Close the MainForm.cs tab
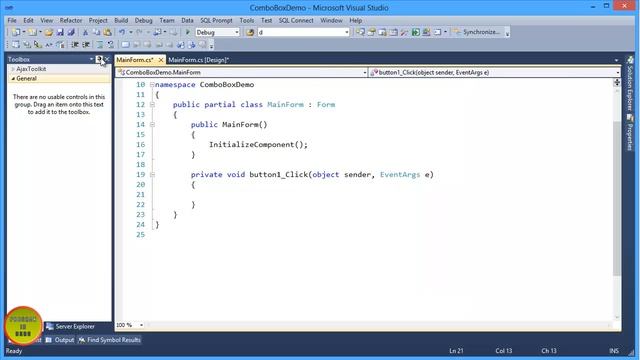The image size is (640, 360). [x=161, y=60]
